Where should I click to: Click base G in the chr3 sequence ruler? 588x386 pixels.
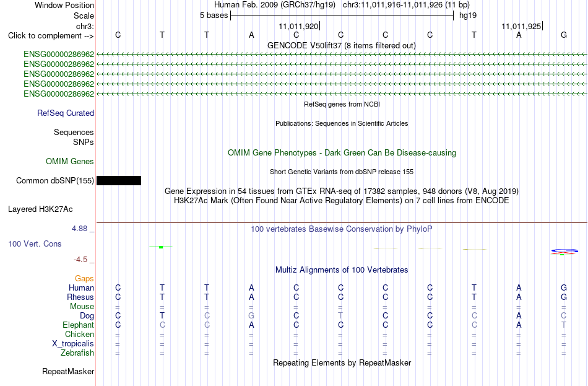[x=564, y=35]
